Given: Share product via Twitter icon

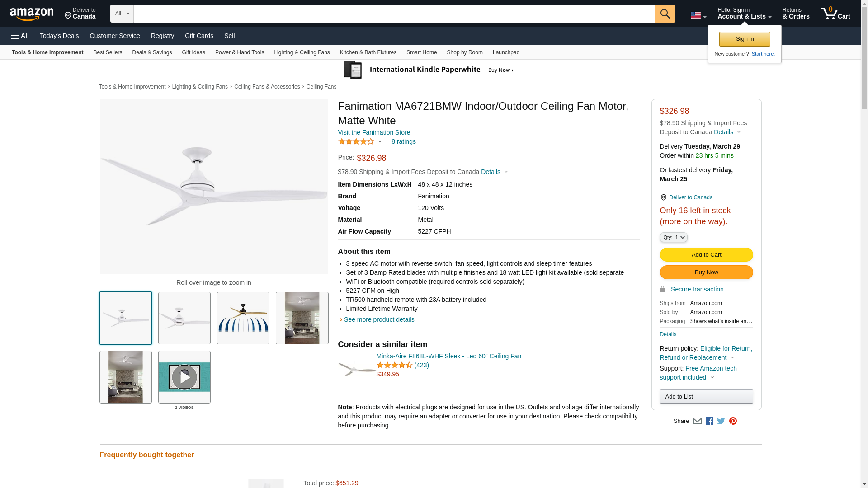Looking at the screenshot, I should tap(721, 421).
